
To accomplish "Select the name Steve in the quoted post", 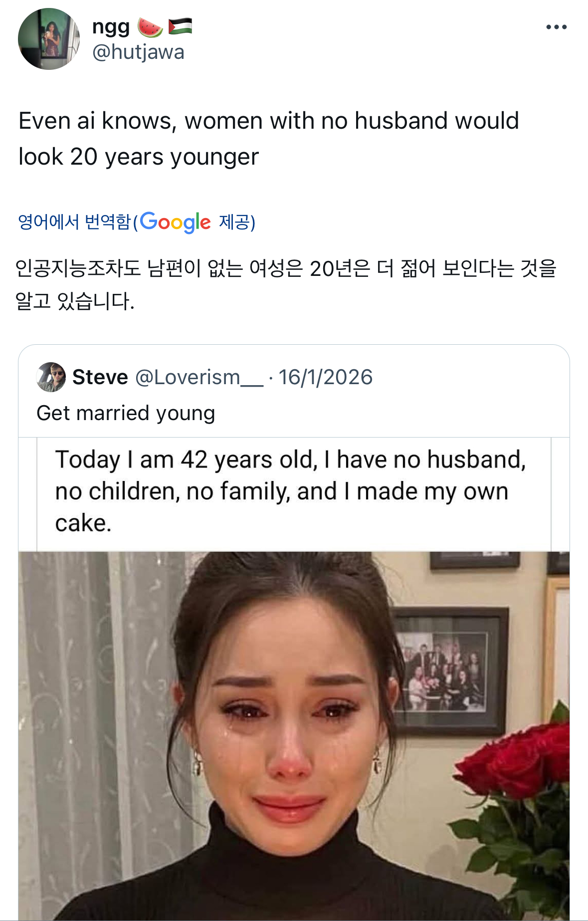I will coord(100,378).
